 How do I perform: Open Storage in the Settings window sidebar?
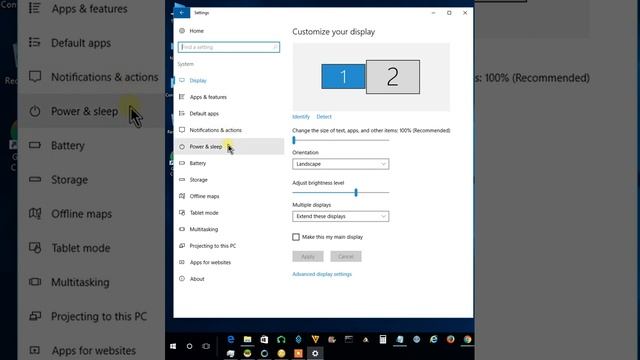coord(198,180)
